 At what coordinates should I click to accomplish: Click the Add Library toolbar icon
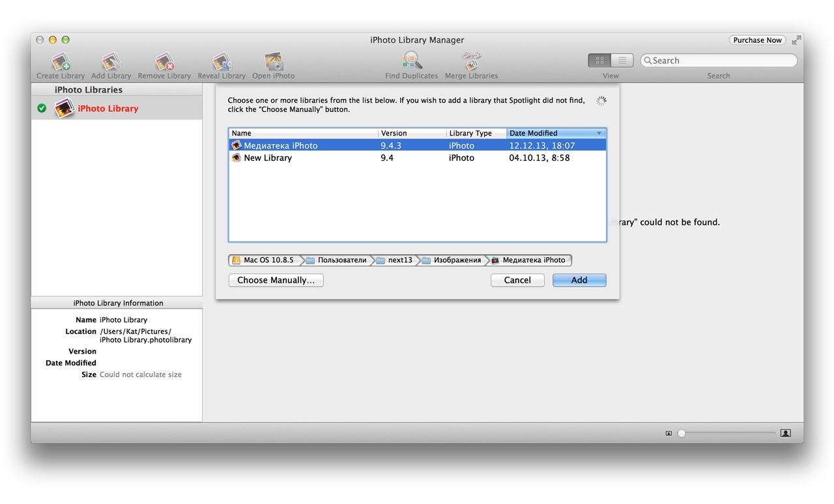(x=111, y=62)
